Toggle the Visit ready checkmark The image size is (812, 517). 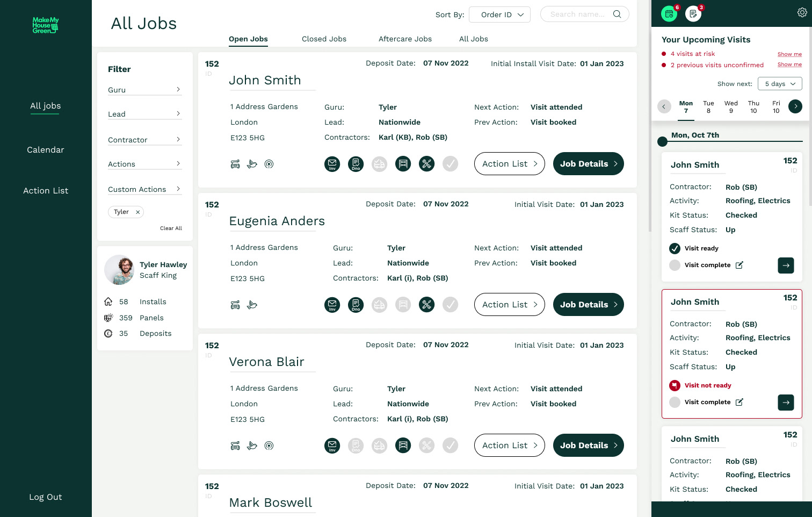[675, 248]
